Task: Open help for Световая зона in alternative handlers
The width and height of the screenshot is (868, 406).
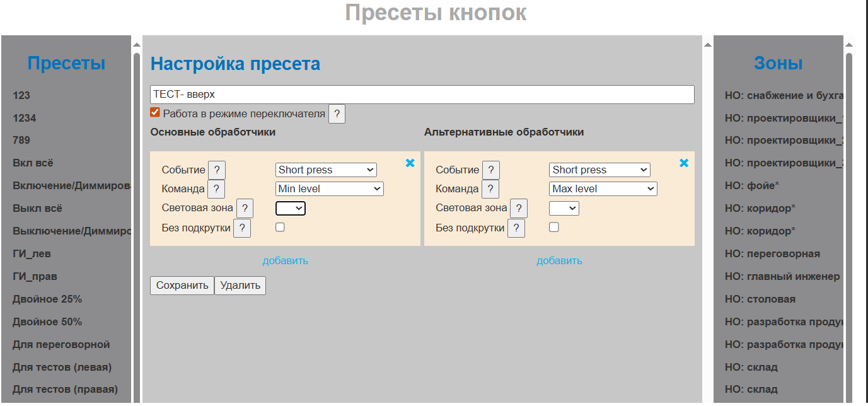Action: [519, 208]
